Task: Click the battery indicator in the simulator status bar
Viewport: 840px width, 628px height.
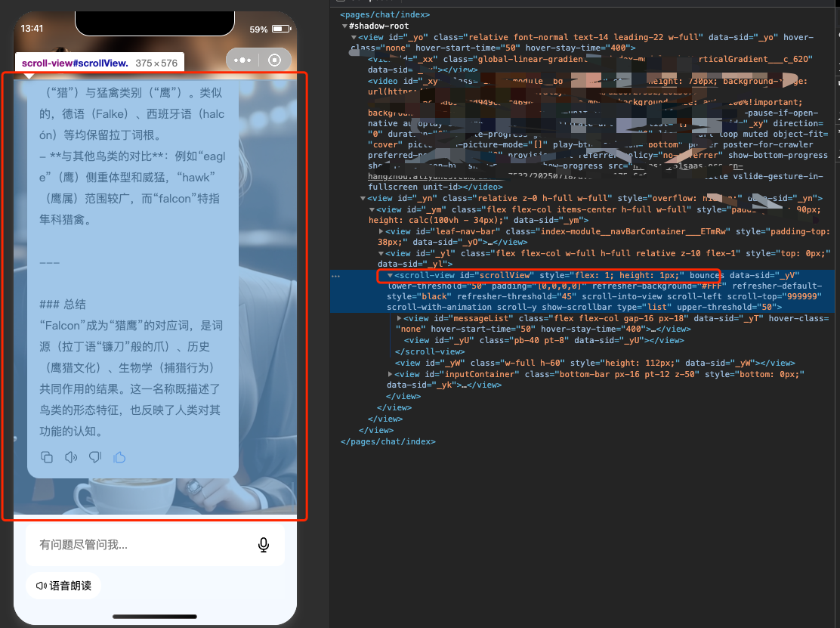Action: [x=281, y=29]
